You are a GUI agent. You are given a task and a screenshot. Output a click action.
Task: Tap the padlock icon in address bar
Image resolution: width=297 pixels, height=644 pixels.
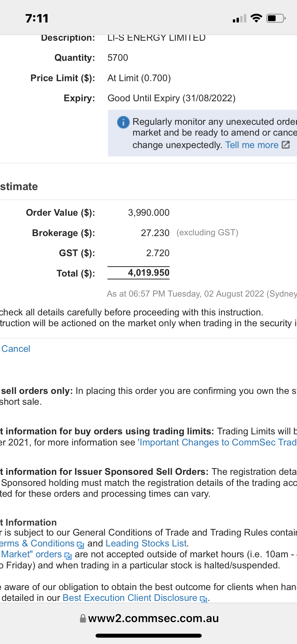pos(83,618)
